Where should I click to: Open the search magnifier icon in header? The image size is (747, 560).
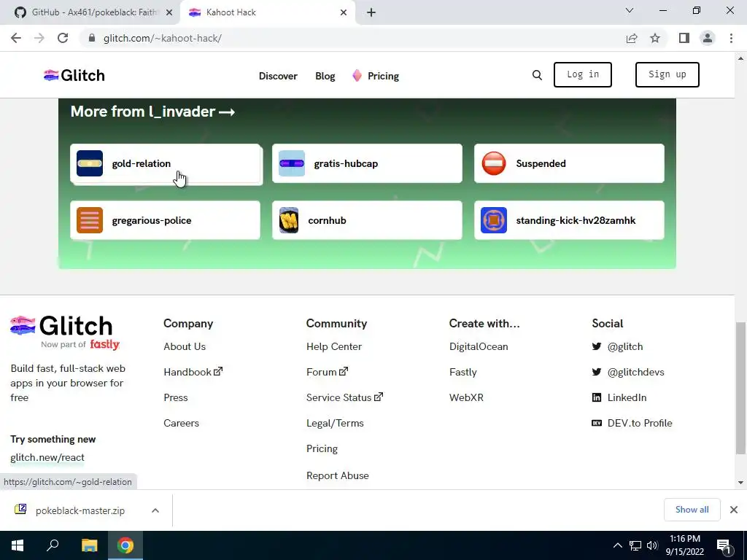pyautogui.click(x=537, y=75)
